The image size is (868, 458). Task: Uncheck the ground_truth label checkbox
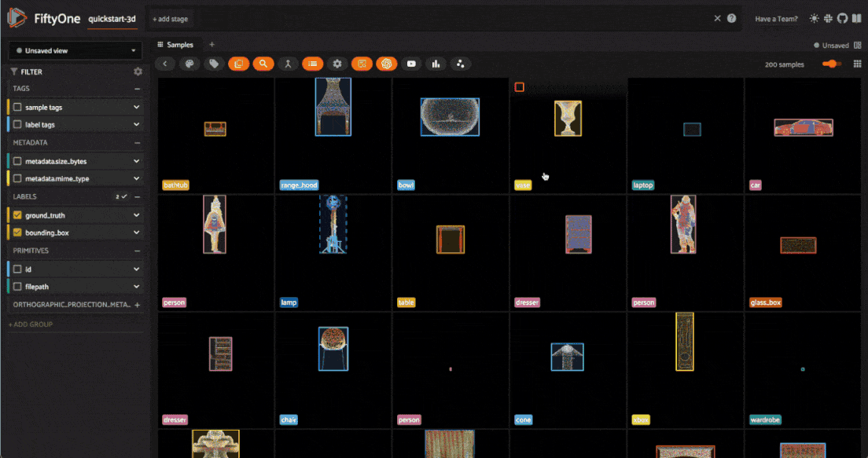pyautogui.click(x=17, y=214)
